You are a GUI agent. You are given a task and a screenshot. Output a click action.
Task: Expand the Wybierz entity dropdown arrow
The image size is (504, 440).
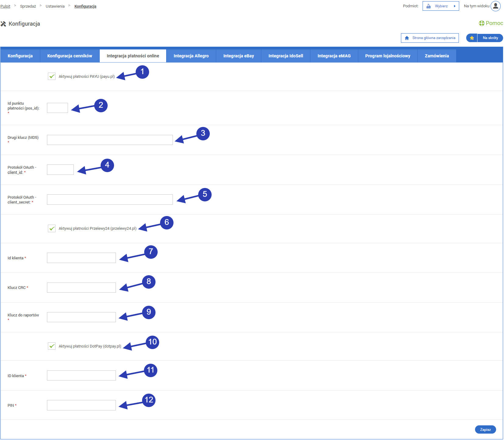pyautogui.click(x=454, y=6)
